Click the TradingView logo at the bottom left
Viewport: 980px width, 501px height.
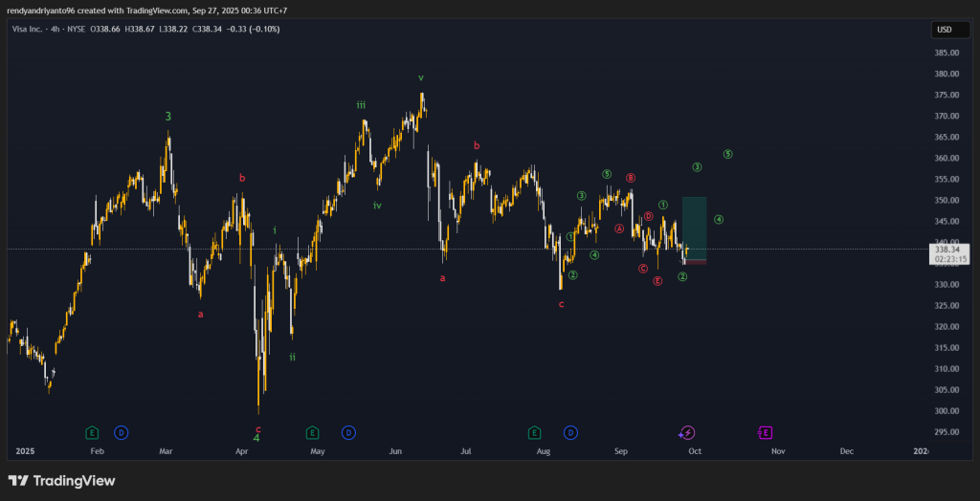pyautogui.click(x=61, y=481)
